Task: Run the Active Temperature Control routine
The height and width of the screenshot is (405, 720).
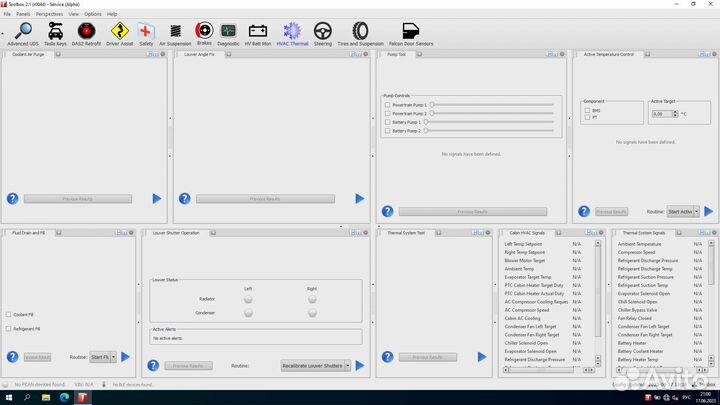Action: pos(709,211)
